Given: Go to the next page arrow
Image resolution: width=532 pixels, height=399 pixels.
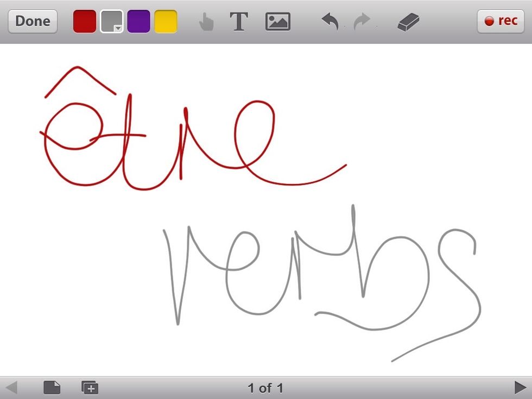Looking at the screenshot, I should click(520, 388).
